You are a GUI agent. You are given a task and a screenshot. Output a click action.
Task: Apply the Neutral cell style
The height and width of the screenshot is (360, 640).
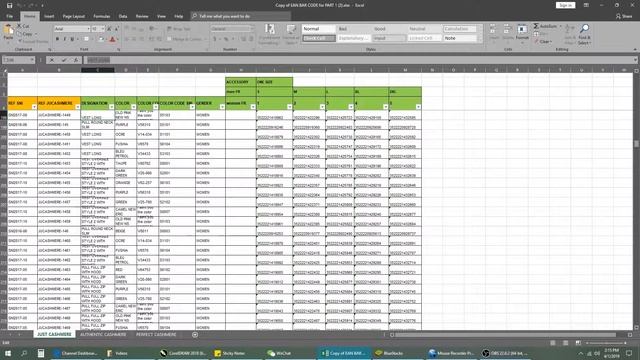tap(424, 29)
